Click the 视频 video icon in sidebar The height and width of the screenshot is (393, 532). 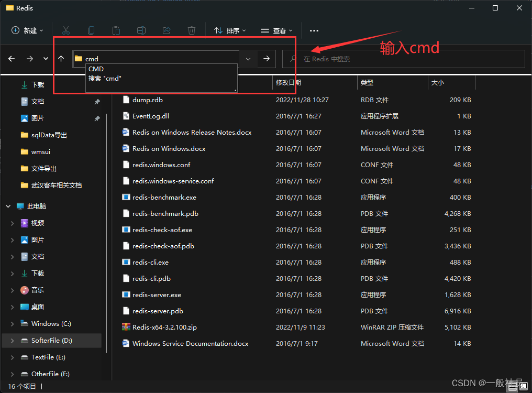tap(25, 223)
